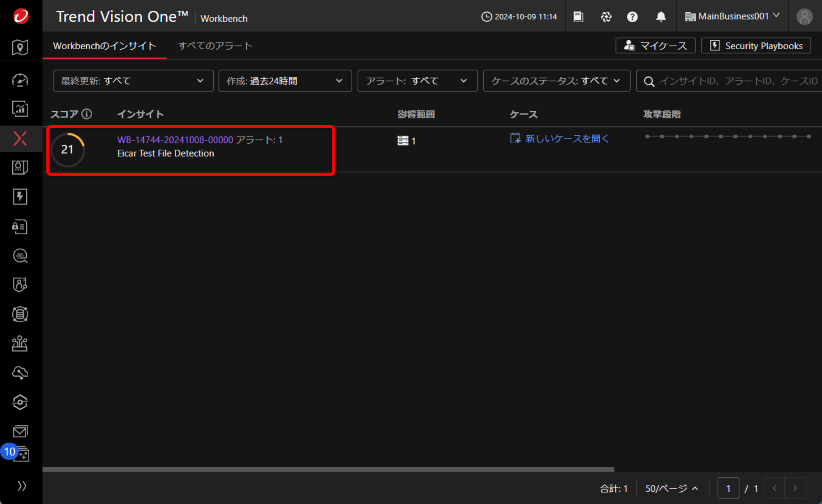Open the email envelope sidebar icon
This screenshot has width=822, height=504.
[20, 431]
